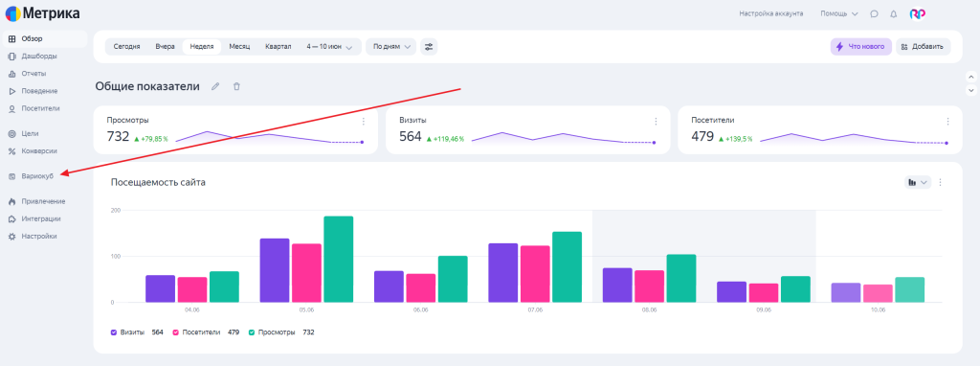
Task: Toggle Визиты series checkbox in legend
Action: (x=114, y=332)
